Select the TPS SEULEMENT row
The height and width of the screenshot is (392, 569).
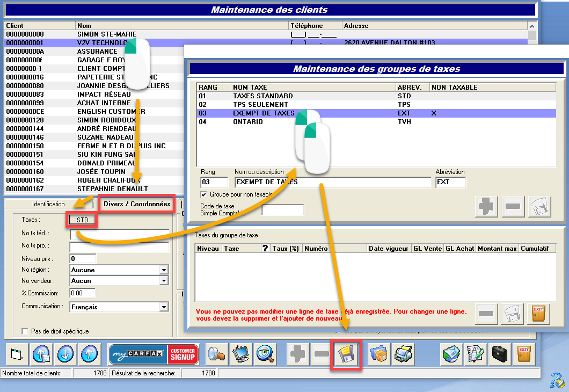(376, 105)
